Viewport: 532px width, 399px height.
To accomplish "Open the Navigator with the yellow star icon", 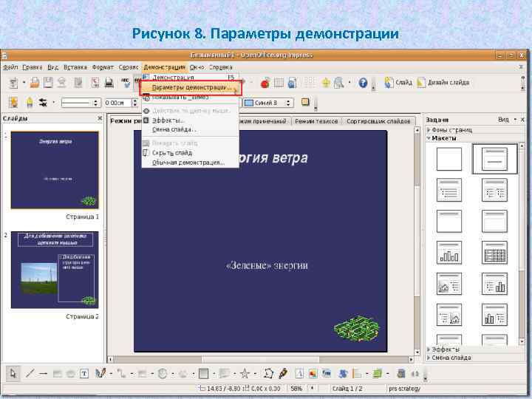I will (x=326, y=83).
